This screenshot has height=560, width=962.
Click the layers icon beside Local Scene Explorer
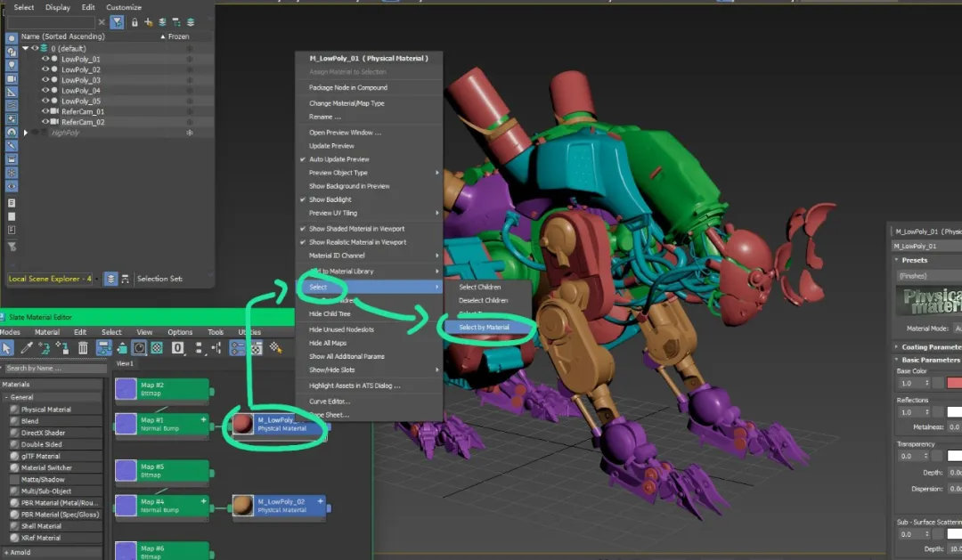pos(110,279)
